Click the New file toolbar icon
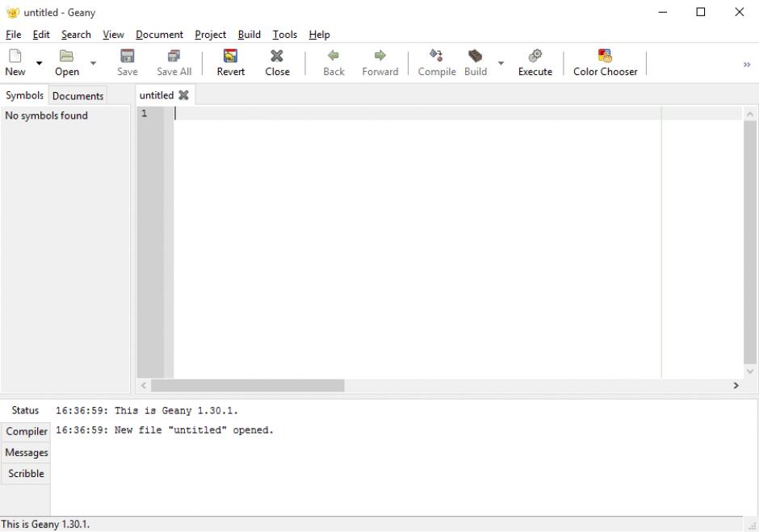The width and height of the screenshot is (759, 532). (x=15, y=57)
